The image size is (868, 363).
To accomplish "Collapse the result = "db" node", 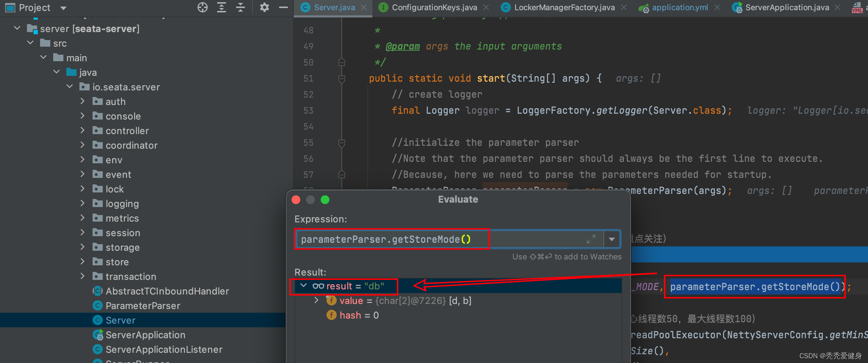I will [x=304, y=286].
